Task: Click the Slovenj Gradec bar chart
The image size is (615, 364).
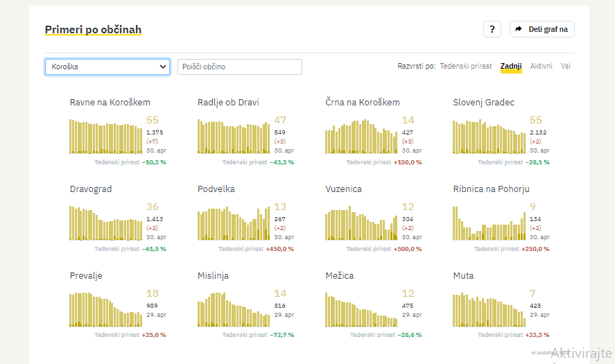Action: click(489, 137)
